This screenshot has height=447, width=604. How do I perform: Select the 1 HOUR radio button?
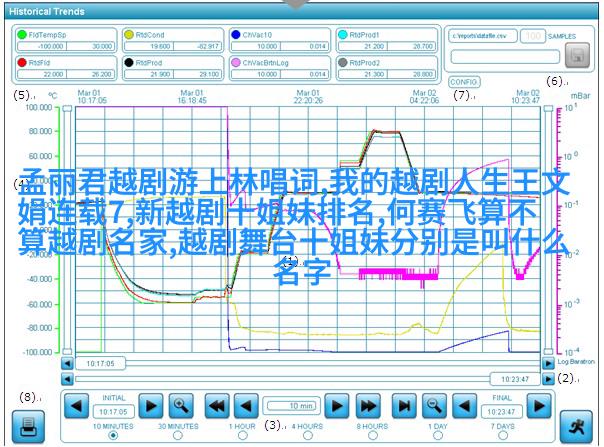pos(242,435)
